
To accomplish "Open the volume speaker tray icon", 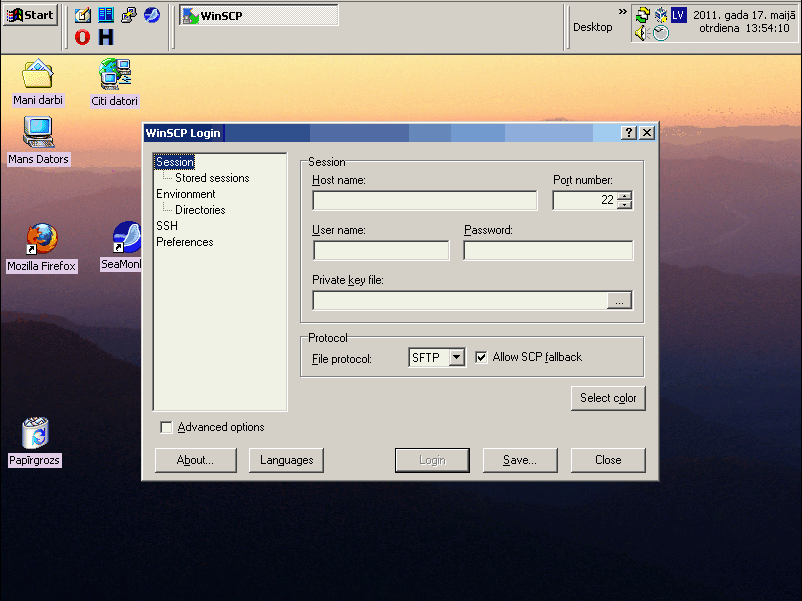I will coord(642,33).
